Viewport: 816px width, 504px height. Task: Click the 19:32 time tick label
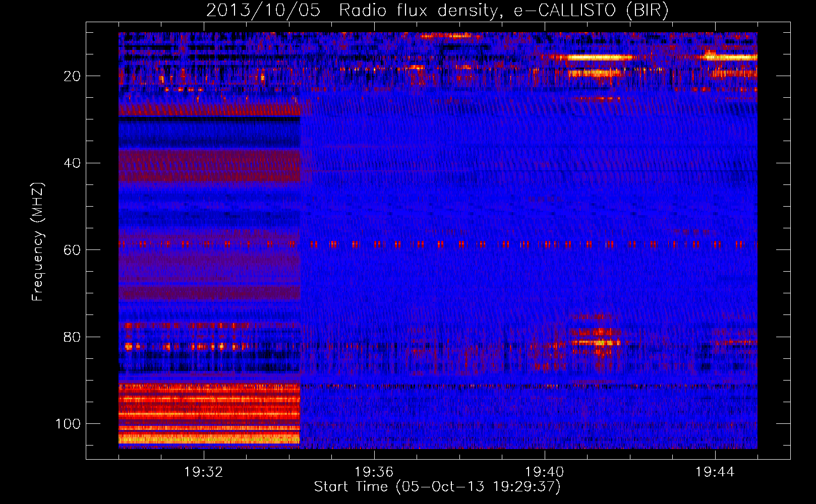[x=204, y=472]
